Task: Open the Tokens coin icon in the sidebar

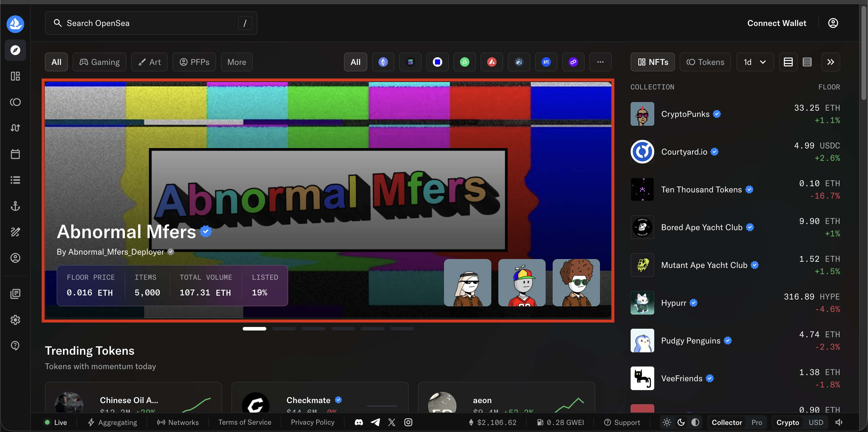Action: tap(15, 102)
